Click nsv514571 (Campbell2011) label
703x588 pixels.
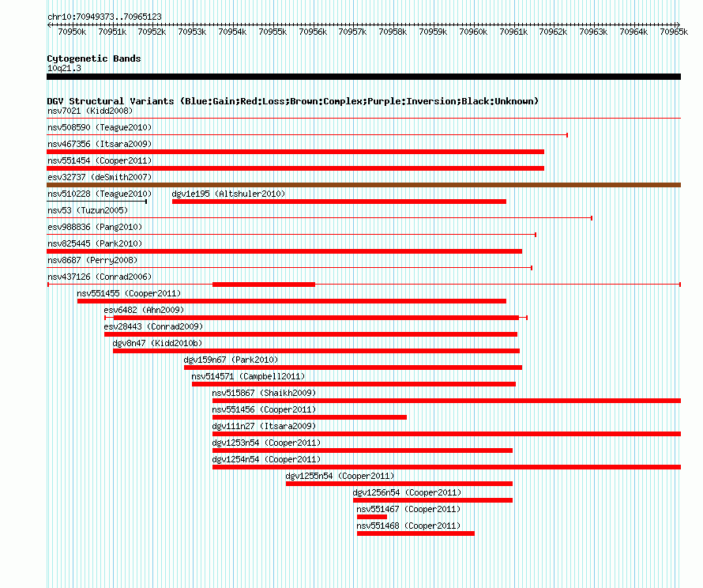(248, 376)
